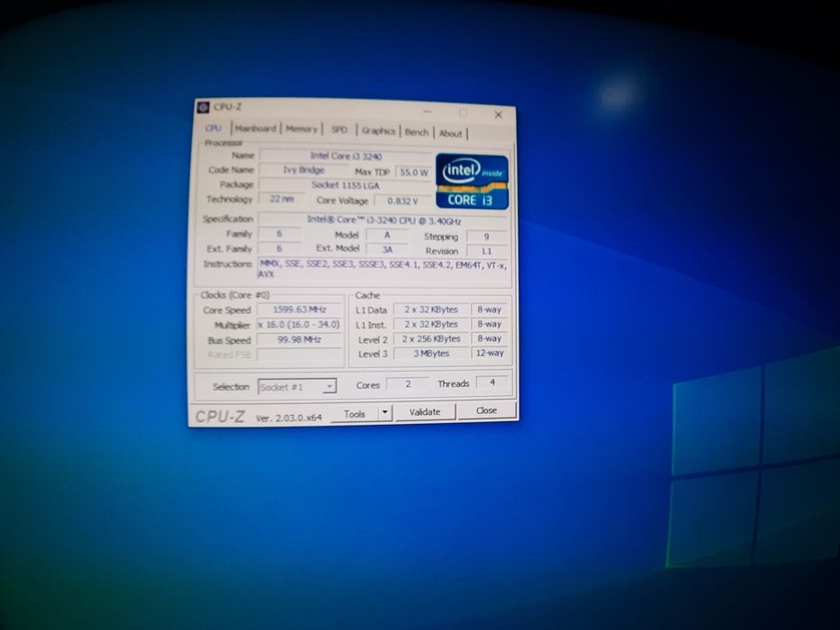Viewport: 840px width, 630px height.
Task: Click the Close button
Action: click(486, 410)
